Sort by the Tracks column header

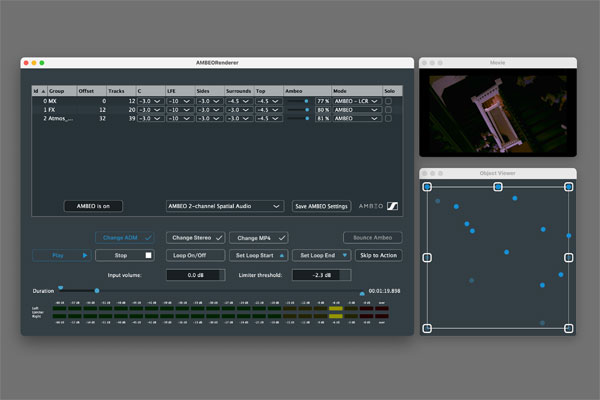click(x=121, y=91)
